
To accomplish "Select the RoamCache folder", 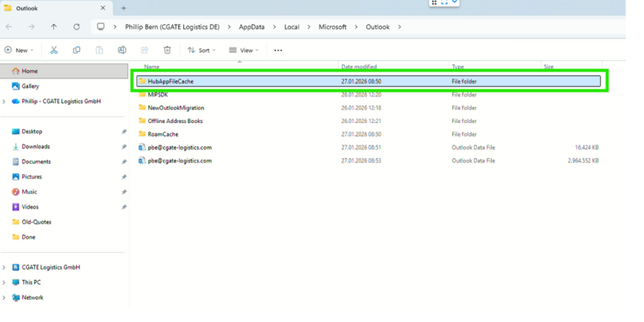I will [162, 134].
